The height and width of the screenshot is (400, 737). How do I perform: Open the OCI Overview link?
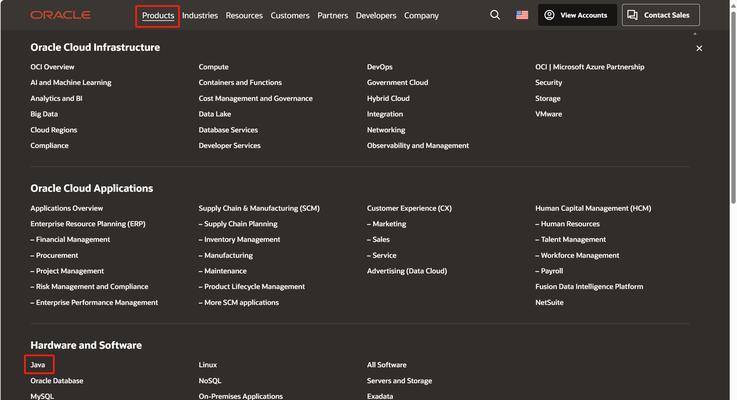52,67
